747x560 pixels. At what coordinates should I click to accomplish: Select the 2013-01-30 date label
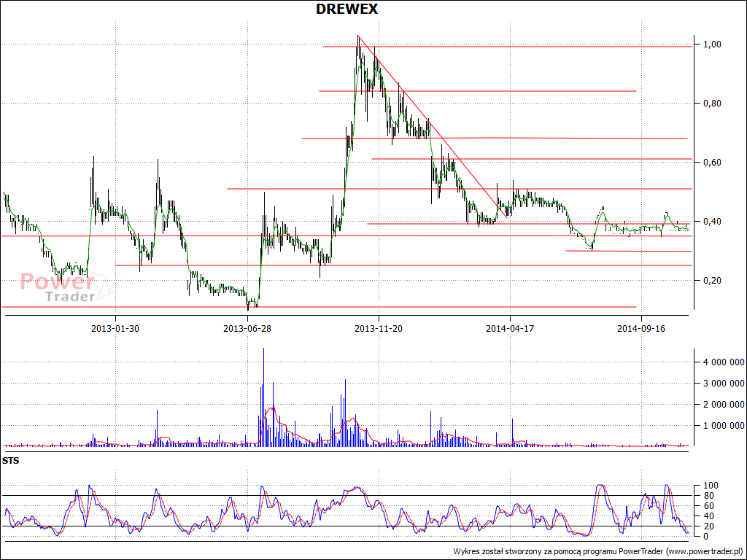(115, 329)
